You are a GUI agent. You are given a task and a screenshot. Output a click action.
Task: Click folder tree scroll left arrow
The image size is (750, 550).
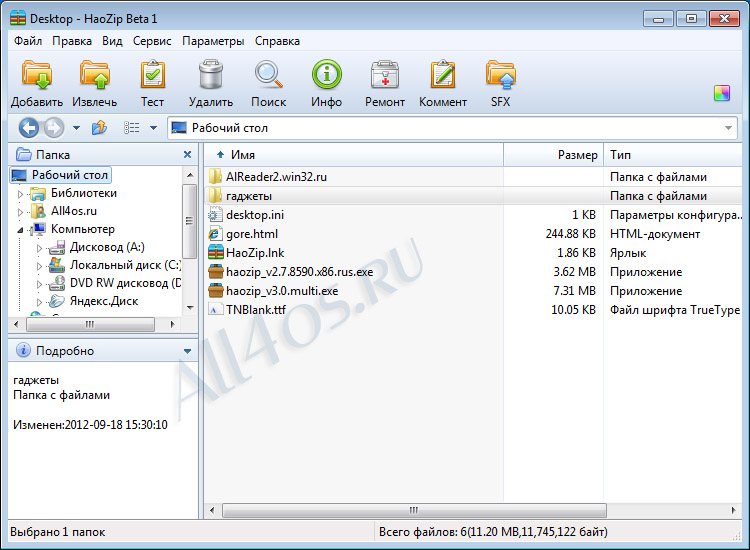(16, 324)
